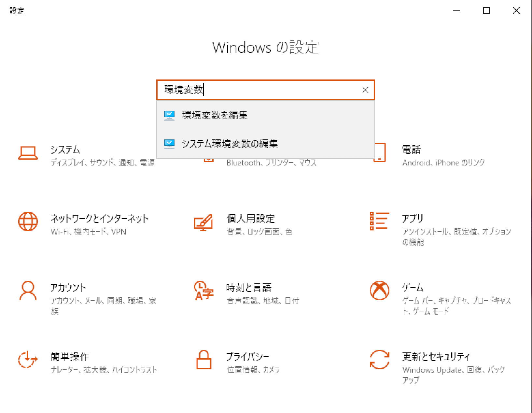Open the Xbox icon for ゲーム
The height and width of the screenshot is (413, 532).
(380, 291)
